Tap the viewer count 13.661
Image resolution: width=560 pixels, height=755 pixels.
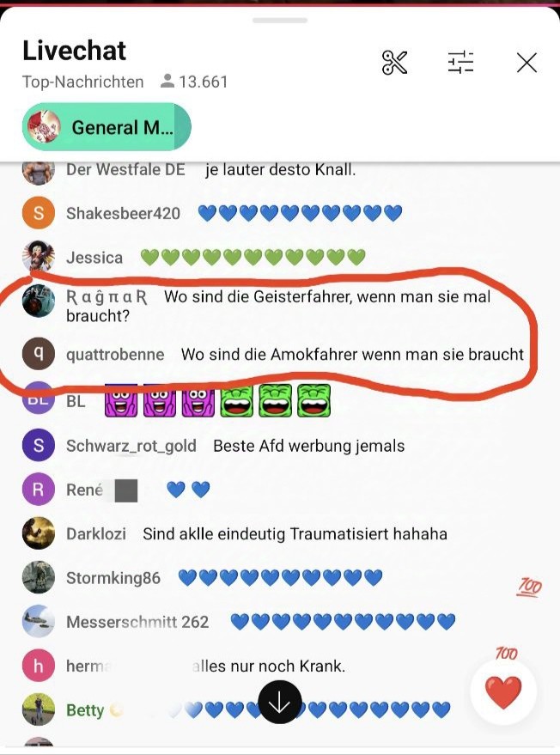[194, 82]
